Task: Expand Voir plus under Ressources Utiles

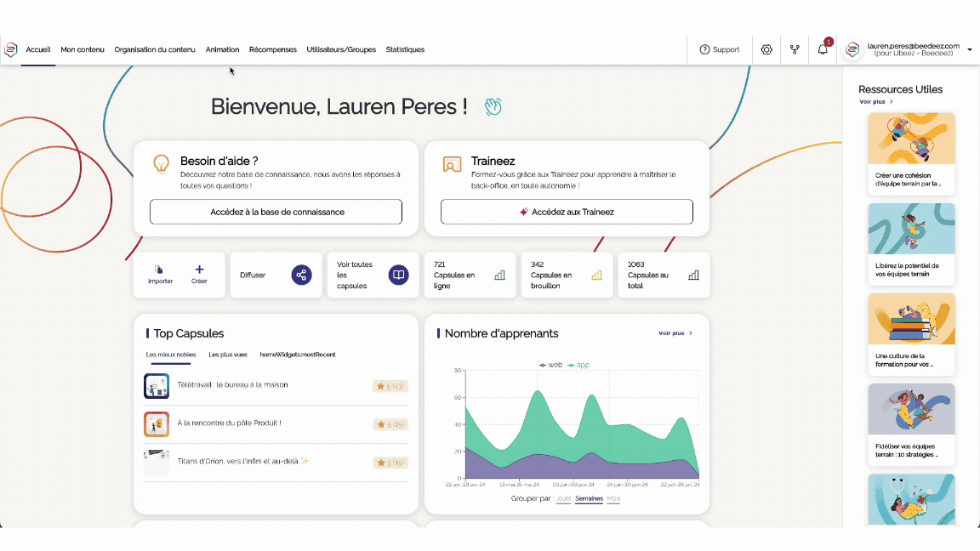Action: pos(875,101)
